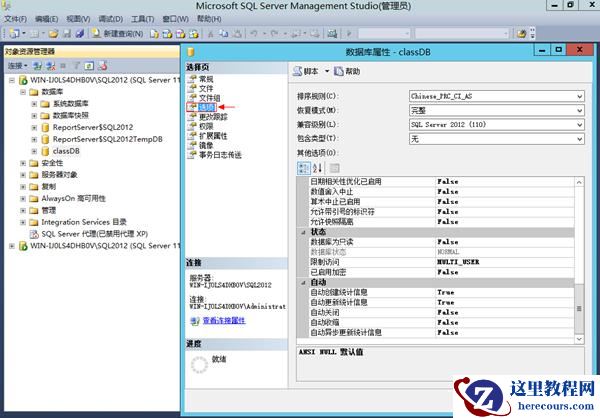Click the Object Explorer filter icon
The height and width of the screenshot is (418, 600).
coord(76,66)
